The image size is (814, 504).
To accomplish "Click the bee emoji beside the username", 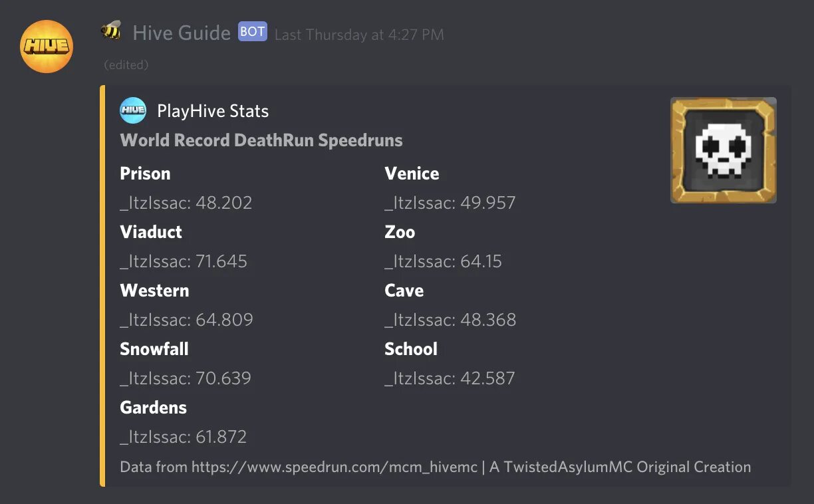I will [111, 31].
